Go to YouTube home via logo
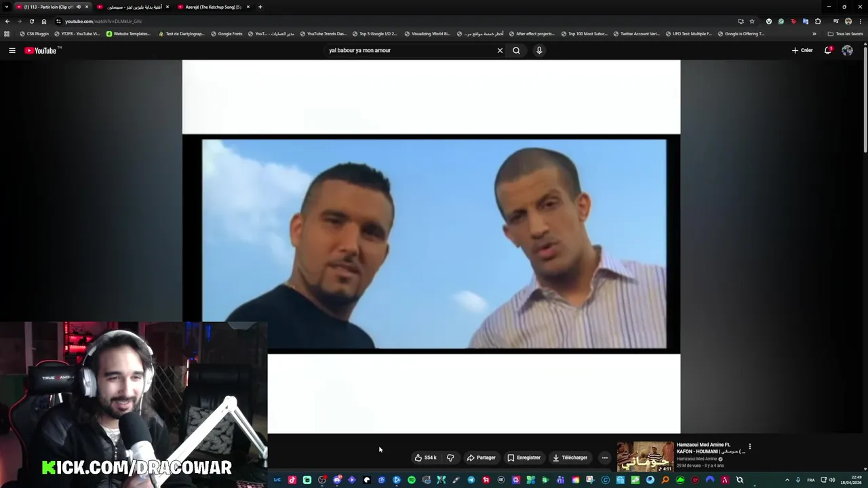The height and width of the screenshot is (488, 868). [x=42, y=50]
